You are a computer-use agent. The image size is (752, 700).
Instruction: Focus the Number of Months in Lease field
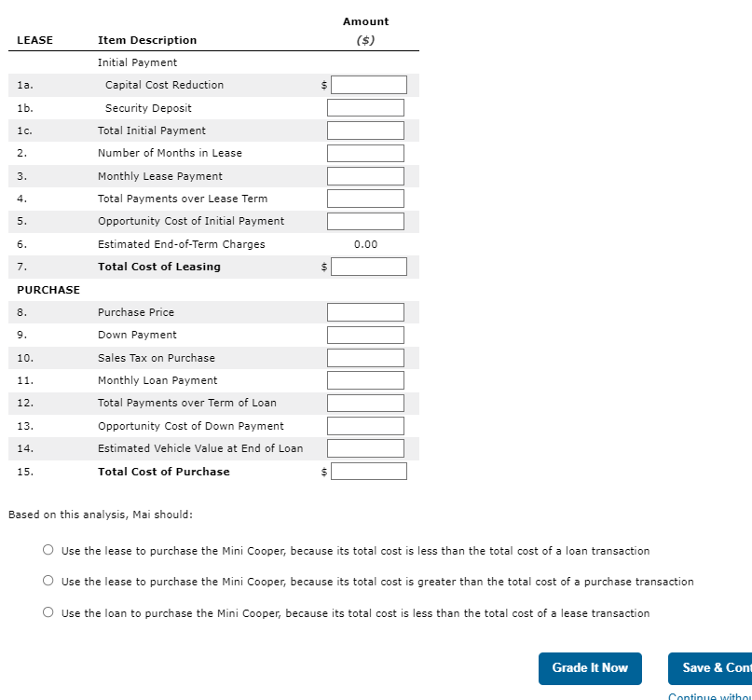pyautogui.click(x=365, y=153)
